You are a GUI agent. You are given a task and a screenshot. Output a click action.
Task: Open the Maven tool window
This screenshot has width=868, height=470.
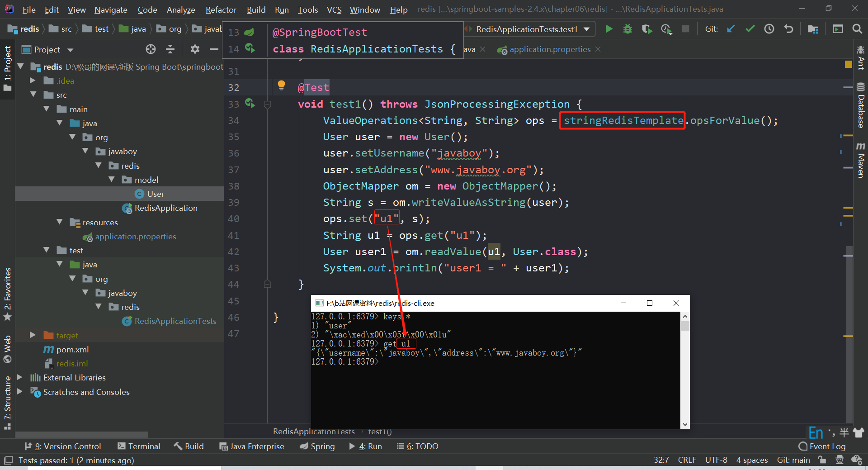tap(861, 160)
